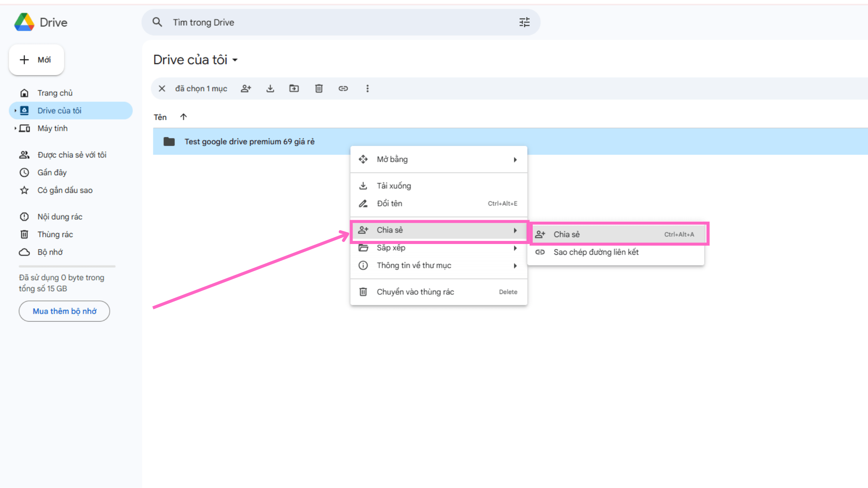This screenshot has width=868, height=488.
Task: Click the download icon in selection toolbar
Action: coord(270,89)
